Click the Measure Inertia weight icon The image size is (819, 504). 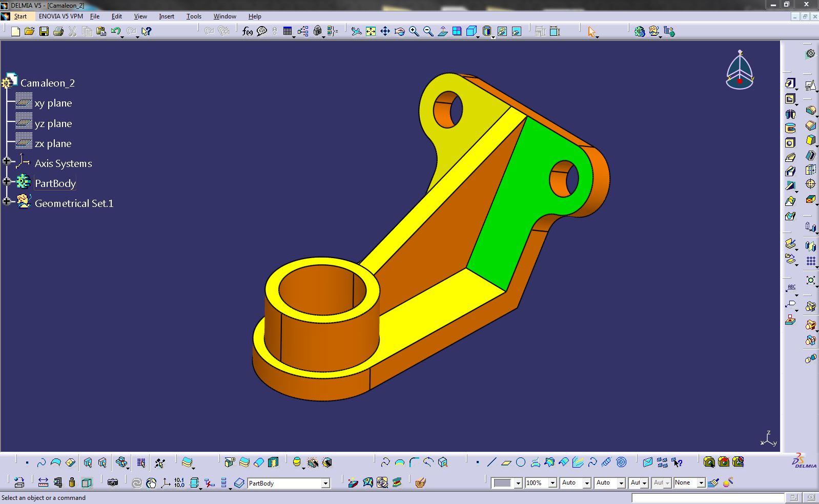72,482
